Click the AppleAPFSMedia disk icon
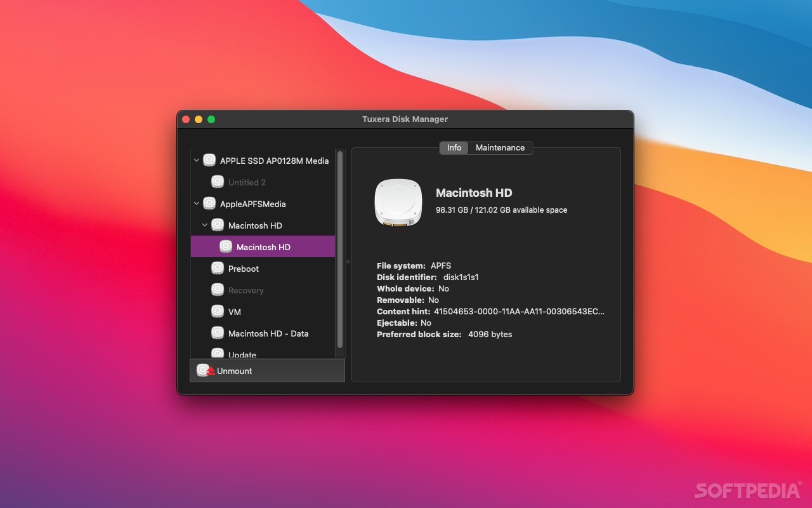 pos(209,204)
